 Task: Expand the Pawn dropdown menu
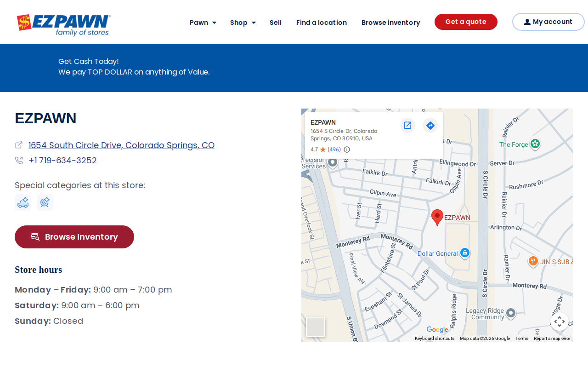click(203, 23)
